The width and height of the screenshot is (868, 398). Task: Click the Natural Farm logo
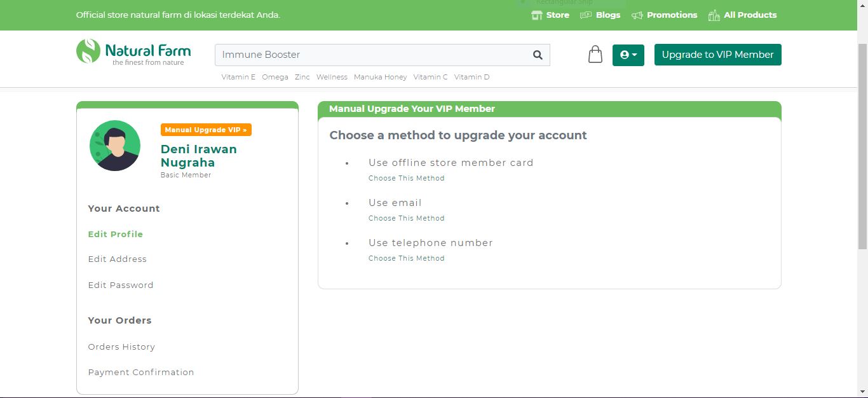coord(133,52)
